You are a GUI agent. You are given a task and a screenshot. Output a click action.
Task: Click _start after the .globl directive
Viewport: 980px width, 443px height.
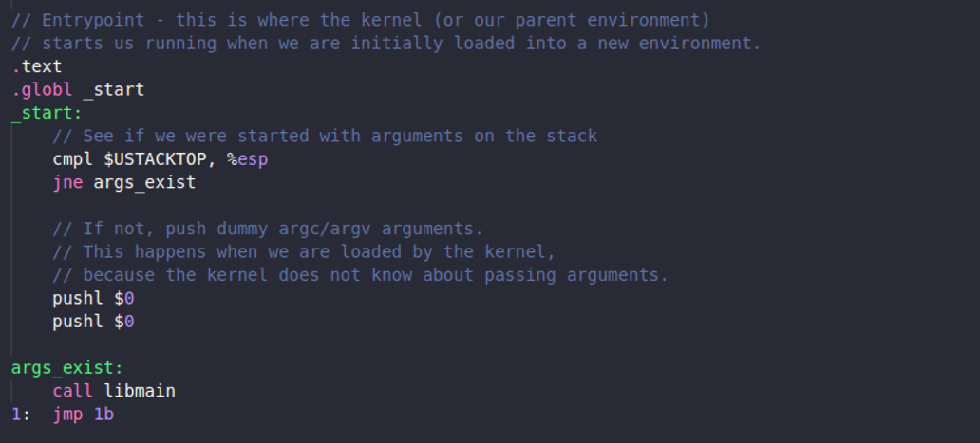(114, 89)
